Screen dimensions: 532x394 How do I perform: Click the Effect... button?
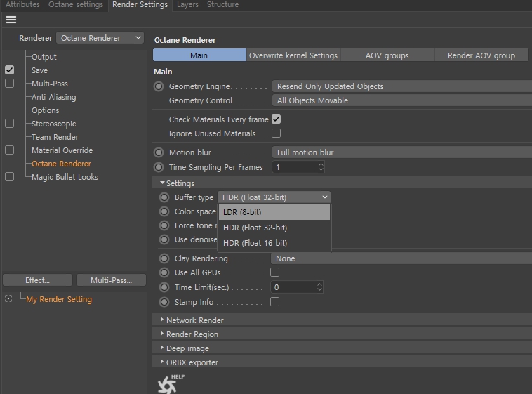coord(38,280)
